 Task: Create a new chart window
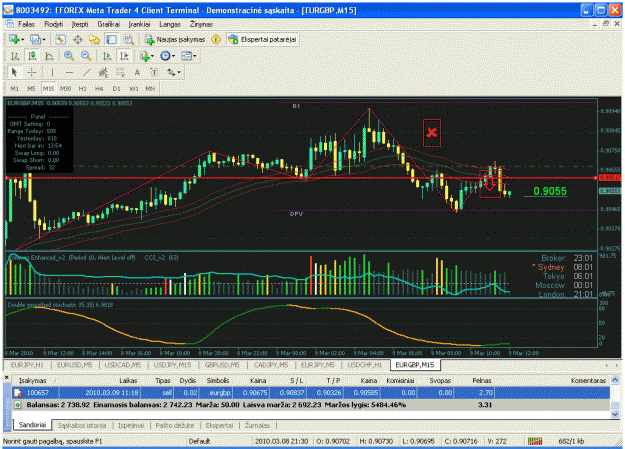click(14, 39)
